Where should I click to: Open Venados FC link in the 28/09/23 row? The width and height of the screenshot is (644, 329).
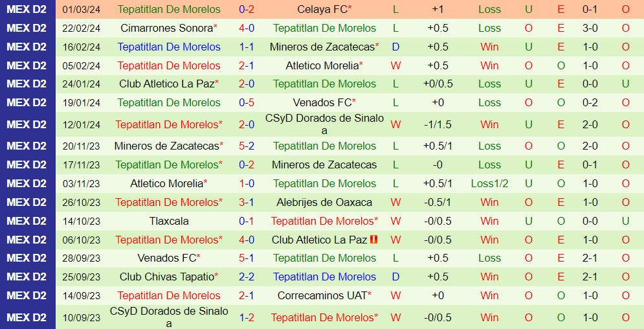pos(166,258)
